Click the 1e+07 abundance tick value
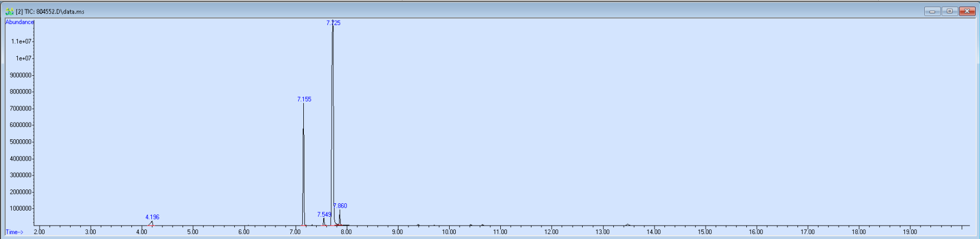This screenshot has width=980, height=239. [x=24, y=58]
